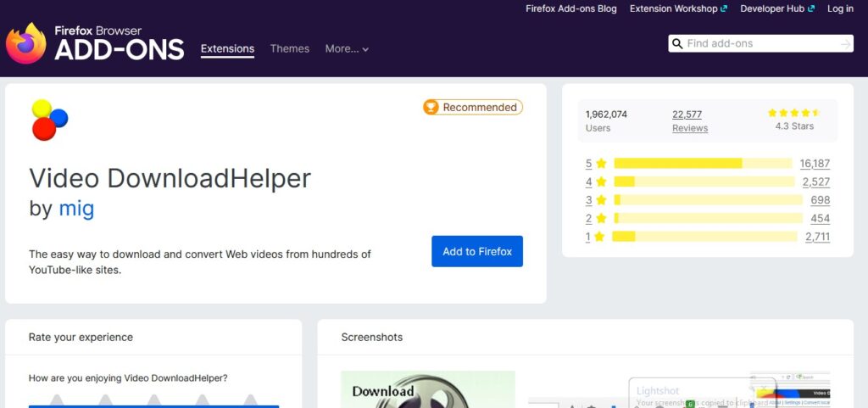Viewport: 868px width, 408px height.
Task: Click the Log in link
Action: click(840, 8)
